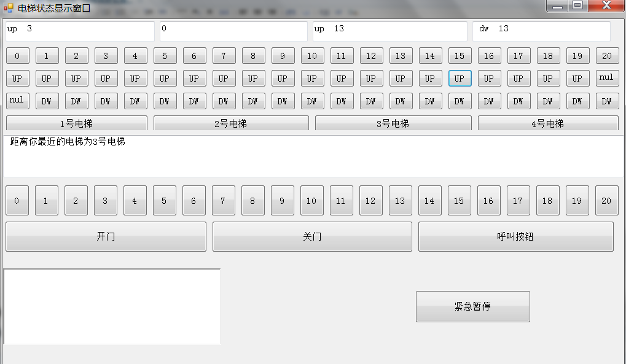Viewport: 626px width, 364px height.
Task: Click the message text 距离你最近的电梯为3号电梯
Action: click(68, 141)
